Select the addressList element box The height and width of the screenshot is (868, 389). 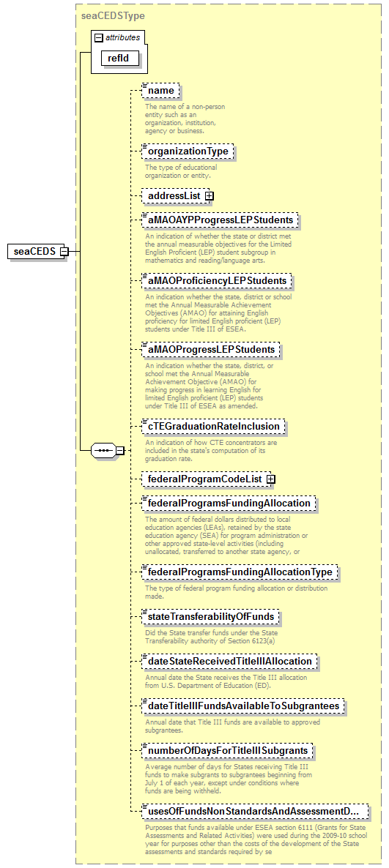click(x=174, y=196)
